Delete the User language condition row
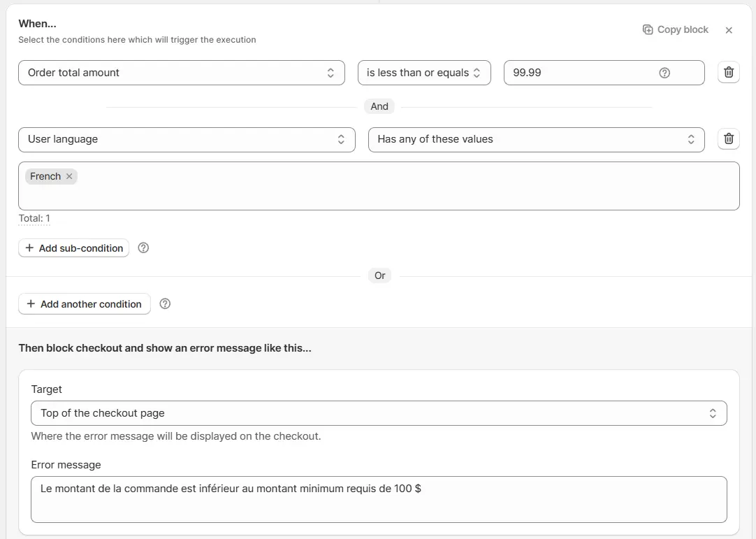Image resolution: width=756 pixels, height=539 pixels. coord(728,139)
